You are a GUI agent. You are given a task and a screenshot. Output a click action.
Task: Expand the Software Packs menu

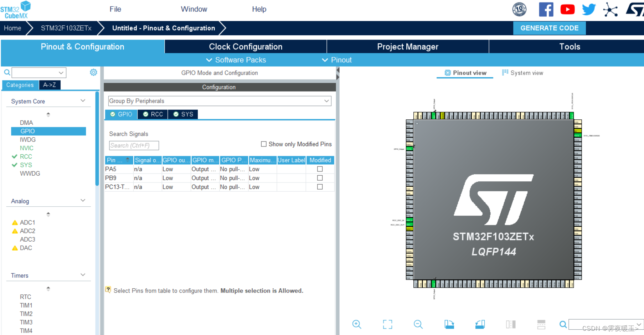tap(236, 60)
